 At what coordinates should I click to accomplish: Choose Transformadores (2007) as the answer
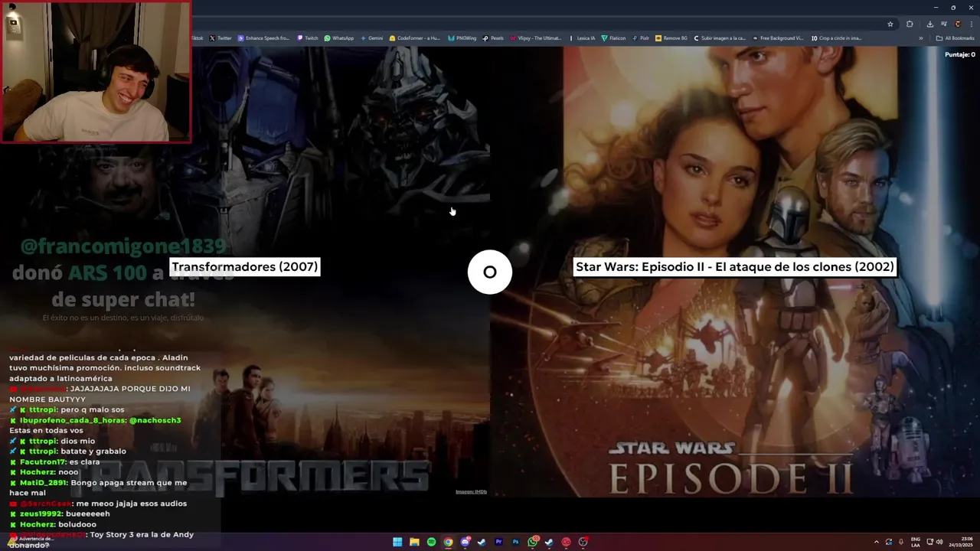point(244,267)
